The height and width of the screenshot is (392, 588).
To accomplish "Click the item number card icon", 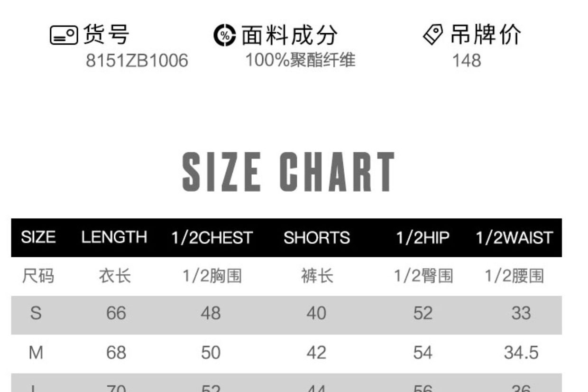I will pos(64,35).
